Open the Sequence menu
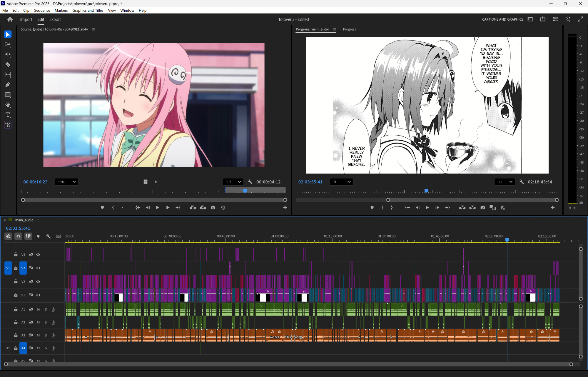This screenshot has width=588, height=377. 42,10
